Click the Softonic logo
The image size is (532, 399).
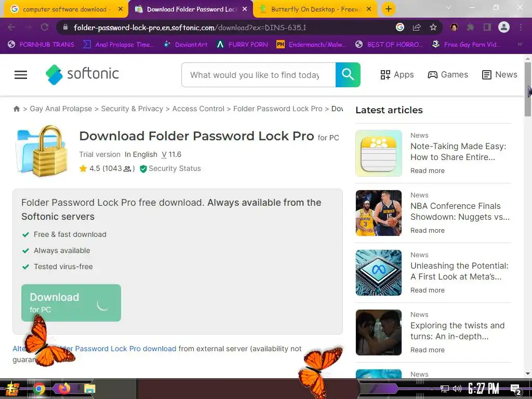(82, 74)
